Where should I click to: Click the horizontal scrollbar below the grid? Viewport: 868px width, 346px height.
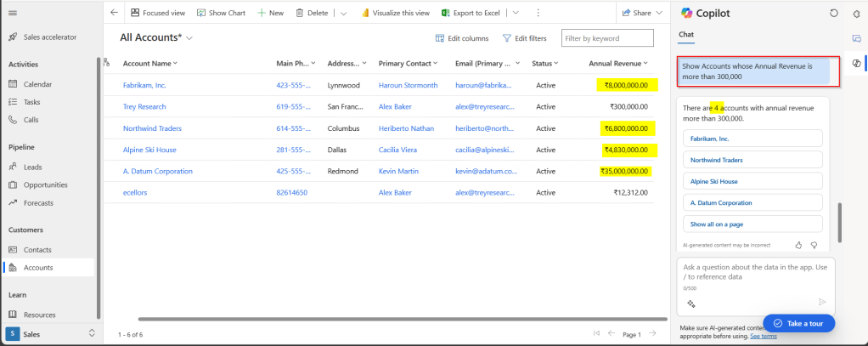pos(382,319)
